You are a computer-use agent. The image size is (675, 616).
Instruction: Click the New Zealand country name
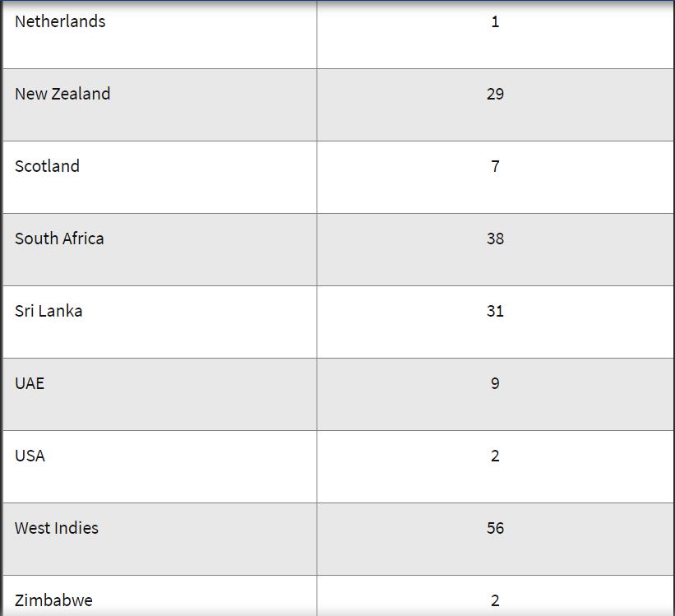[x=62, y=94]
